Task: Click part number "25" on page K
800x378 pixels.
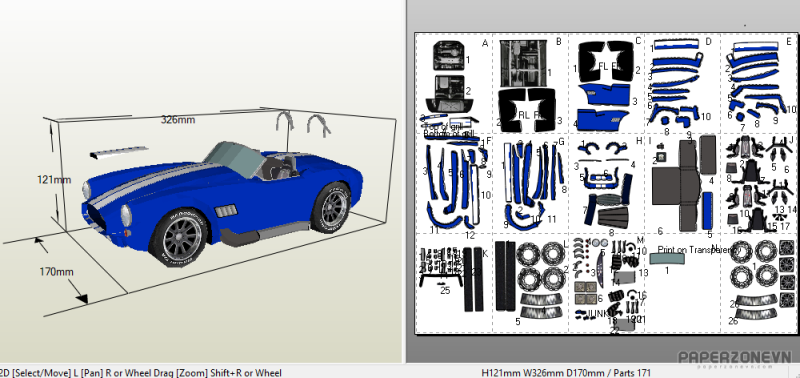Action: point(445,290)
